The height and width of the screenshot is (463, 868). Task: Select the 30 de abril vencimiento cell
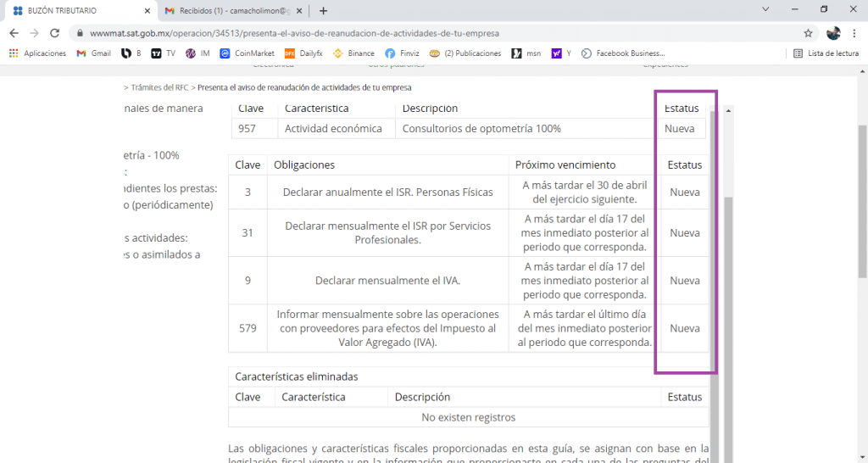pos(585,192)
